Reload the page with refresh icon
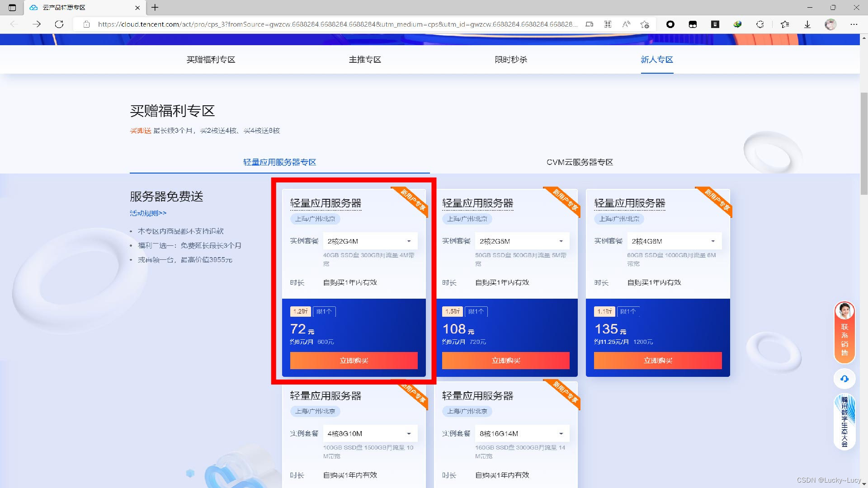Screen dimensions: 868x488 [59, 24]
